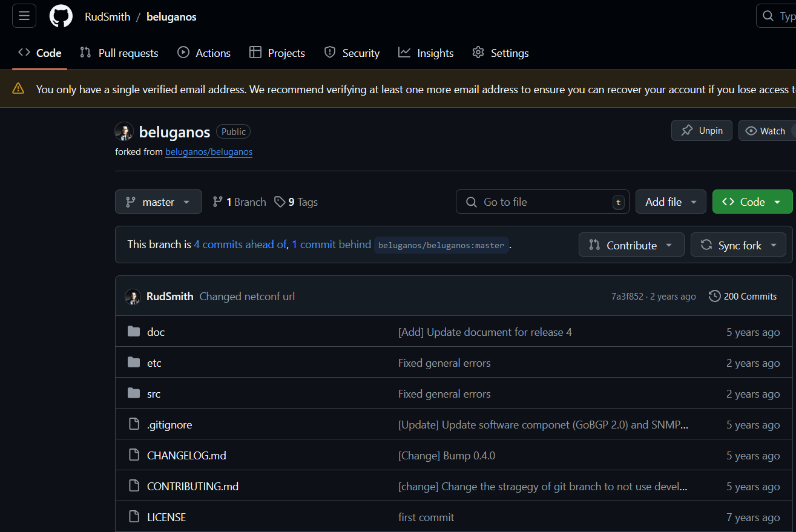Click the branch icon beside 1 Branch
This screenshot has height=532, width=796.
tap(218, 202)
